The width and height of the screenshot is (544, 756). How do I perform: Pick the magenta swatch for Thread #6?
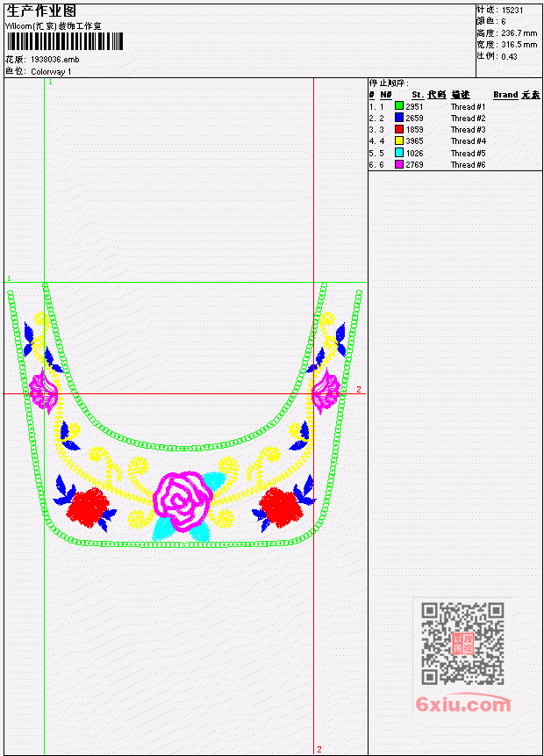(399, 164)
